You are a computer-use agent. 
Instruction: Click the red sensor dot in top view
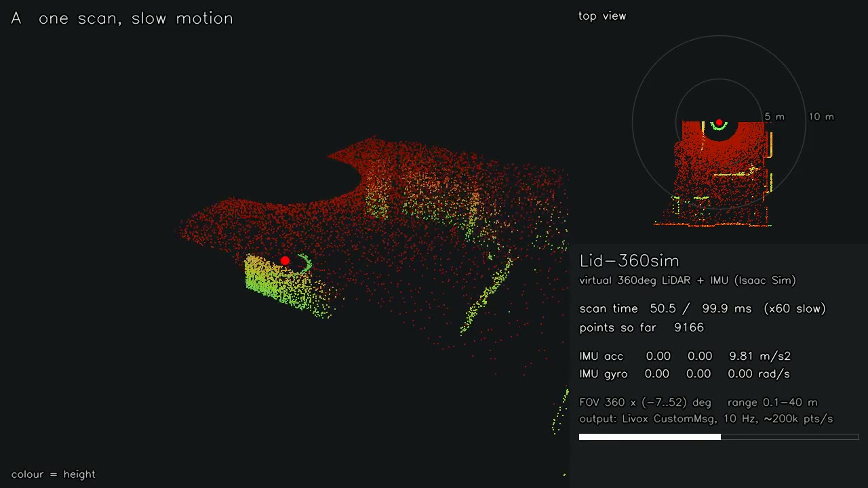719,123
